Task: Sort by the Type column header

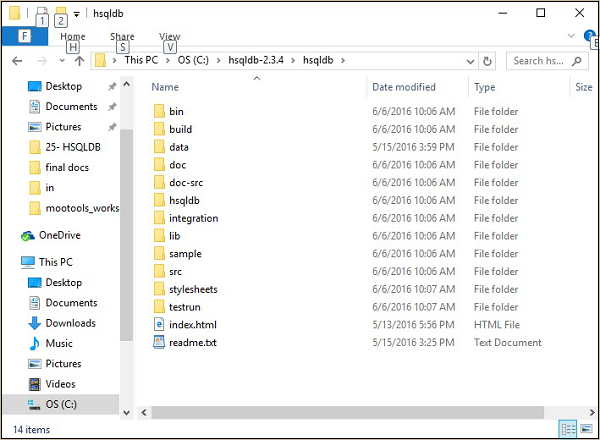Action: pos(484,87)
